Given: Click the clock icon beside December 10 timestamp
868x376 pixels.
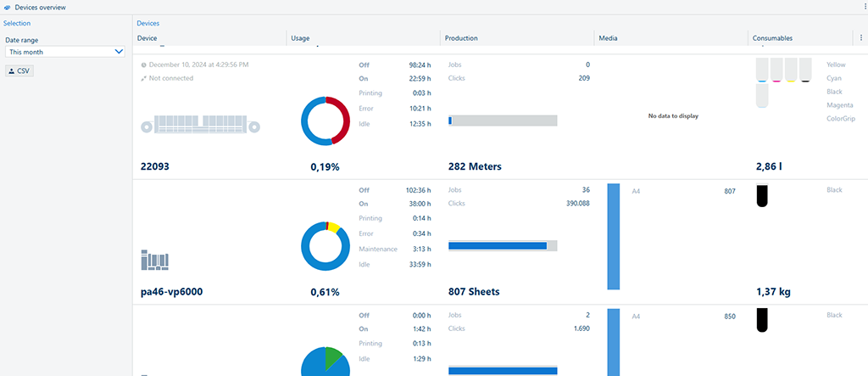Looking at the screenshot, I should point(144,65).
